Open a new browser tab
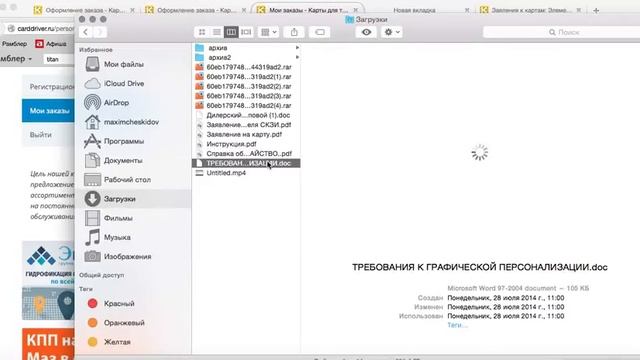 click(x=596, y=10)
